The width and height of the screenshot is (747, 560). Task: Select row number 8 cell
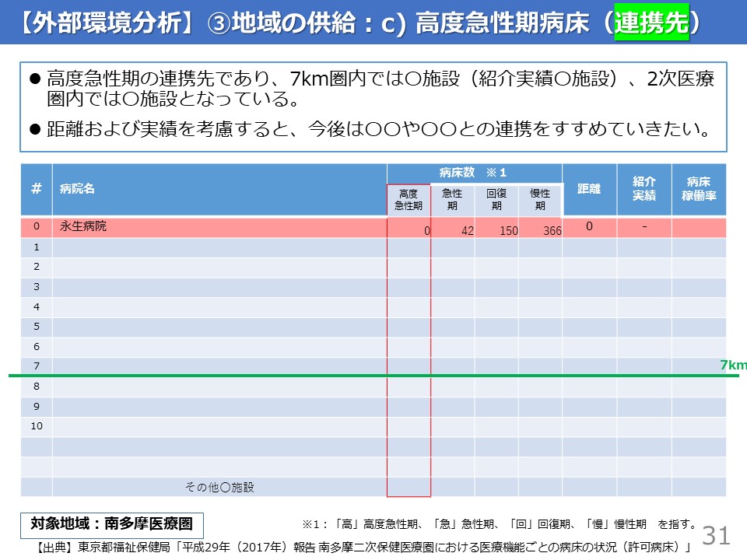pyautogui.click(x=37, y=387)
